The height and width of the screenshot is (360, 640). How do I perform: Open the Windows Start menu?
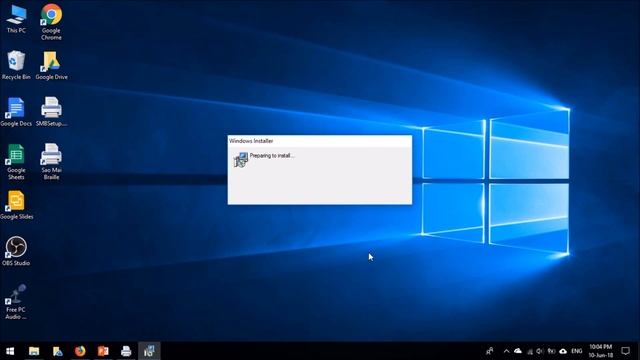point(10,351)
